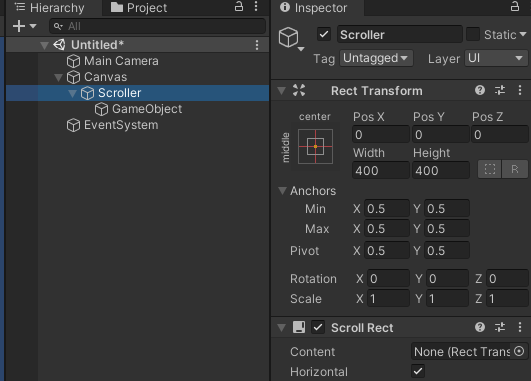Open the anchor presets box
The height and width of the screenshot is (381, 531).
pos(315,147)
